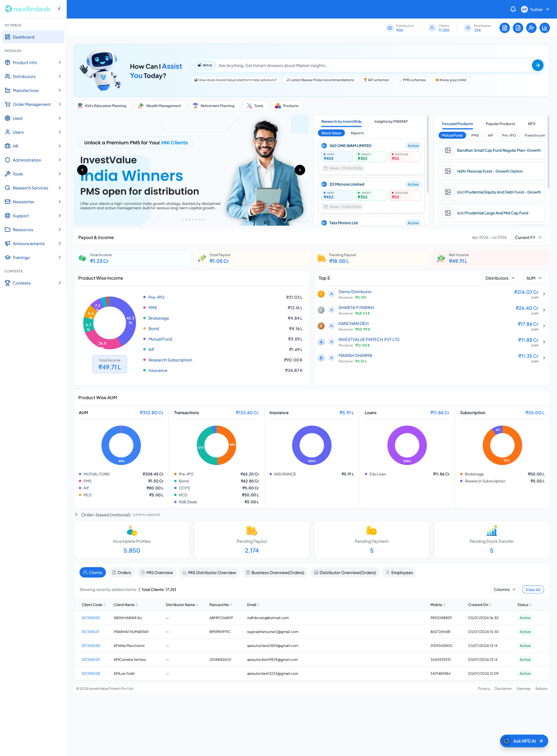Go to next banner slide
The height and width of the screenshot is (756, 557).
pos(300,170)
